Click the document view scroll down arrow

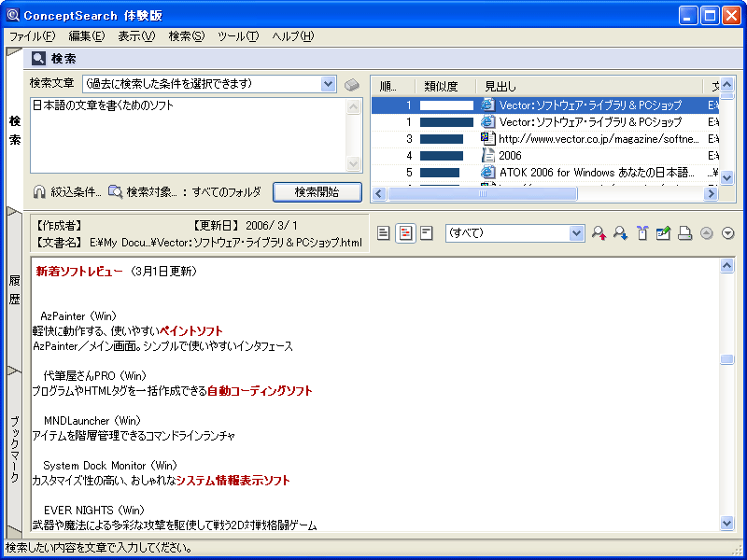(727, 524)
